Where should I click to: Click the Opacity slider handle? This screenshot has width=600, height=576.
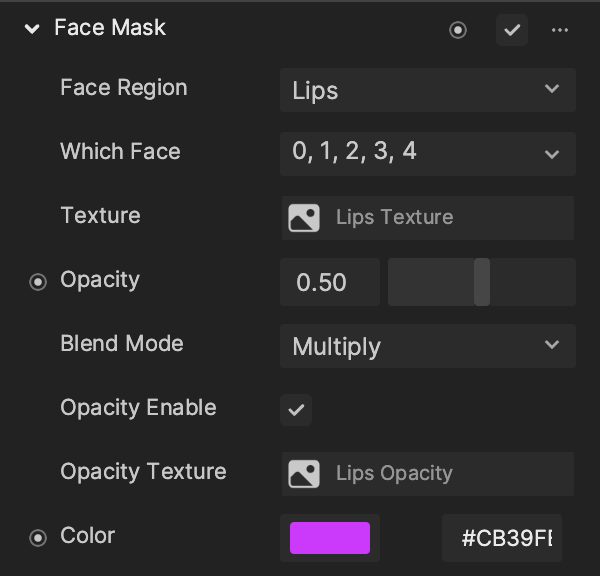[482, 282]
